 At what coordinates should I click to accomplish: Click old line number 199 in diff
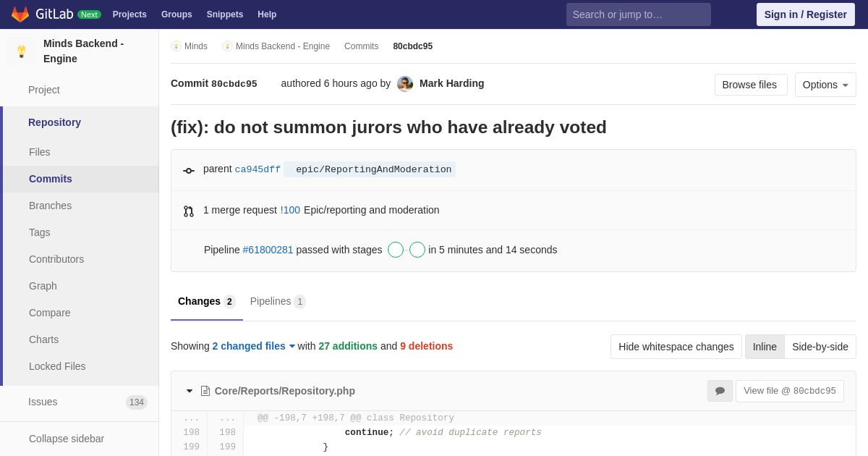click(191, 447)
